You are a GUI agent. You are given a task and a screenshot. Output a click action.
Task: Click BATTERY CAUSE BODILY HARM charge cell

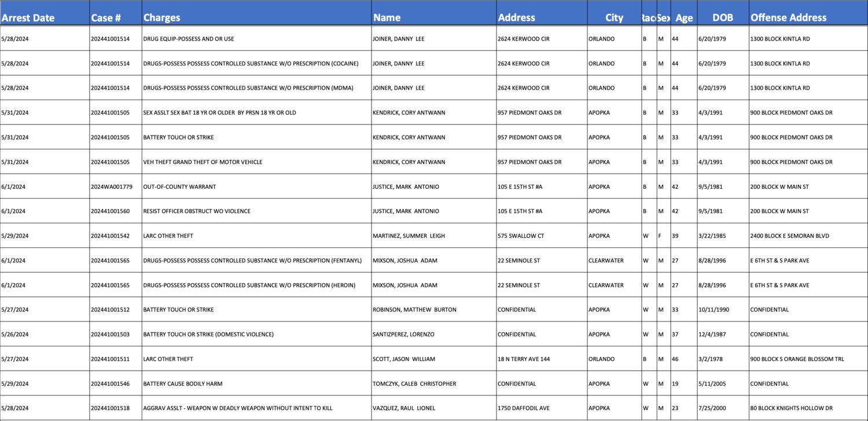[257, 383]
